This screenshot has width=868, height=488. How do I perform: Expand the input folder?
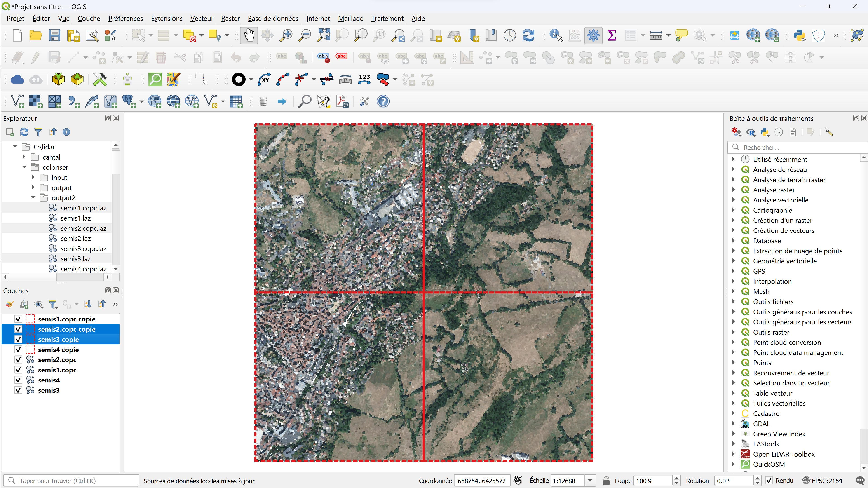(x=33, y=177)
